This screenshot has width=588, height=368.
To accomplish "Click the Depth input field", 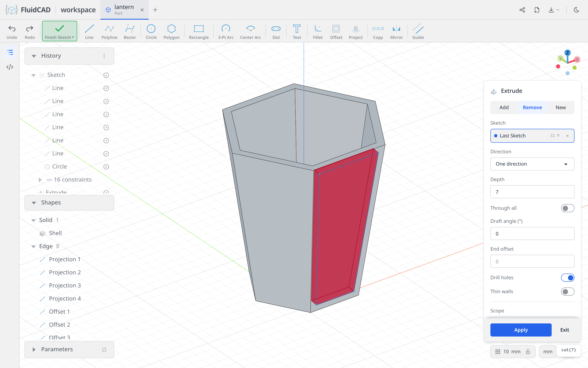I will 532,192.
